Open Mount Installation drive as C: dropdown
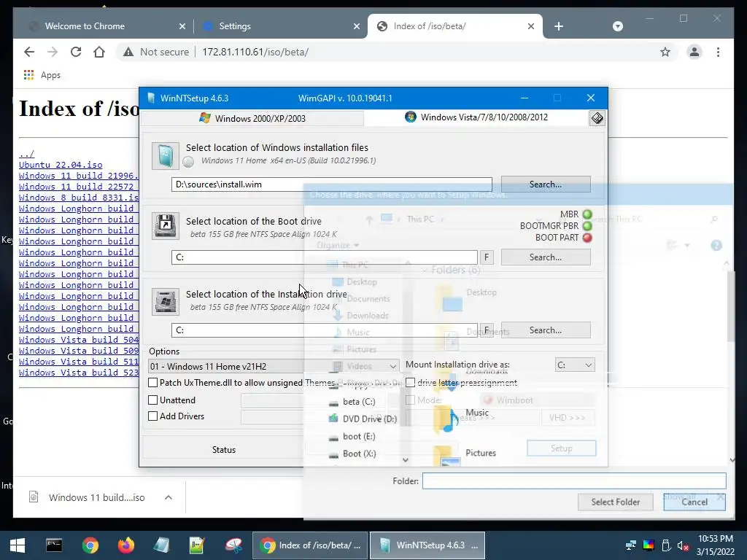Screen dimensions: 747x560 pos(575,365)
